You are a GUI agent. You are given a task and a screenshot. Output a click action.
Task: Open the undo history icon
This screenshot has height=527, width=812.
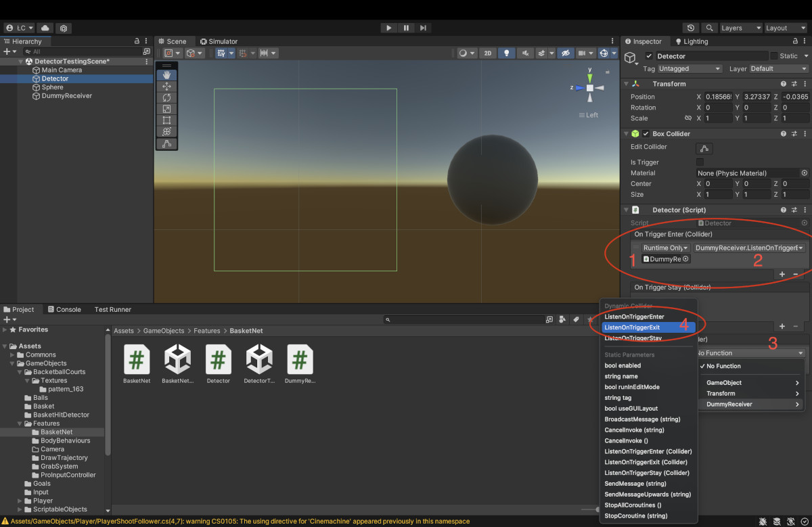point(690,28)
